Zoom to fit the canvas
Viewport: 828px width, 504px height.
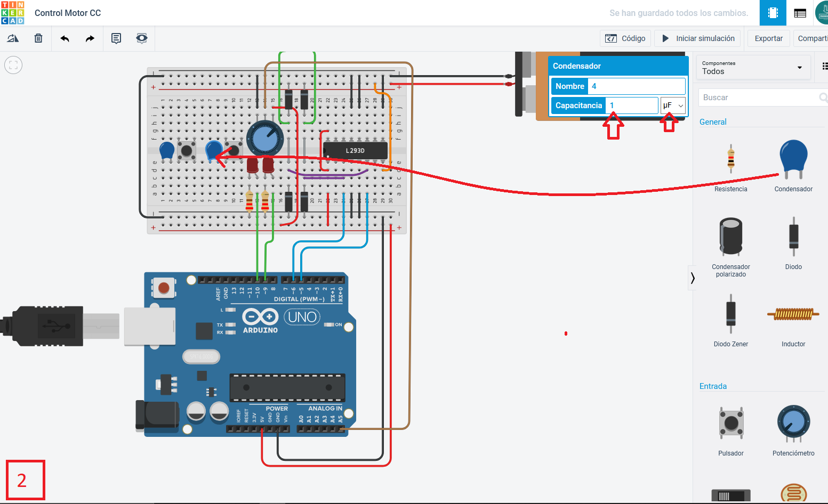13,65
